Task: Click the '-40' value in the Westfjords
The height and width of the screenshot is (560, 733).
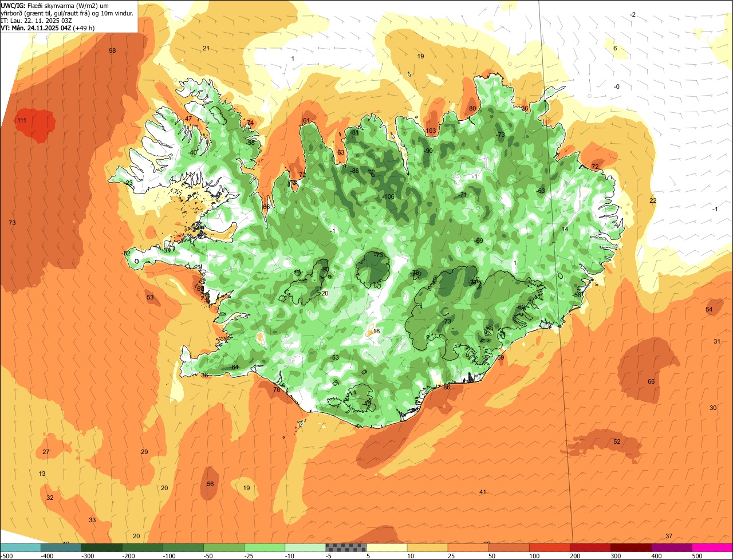Action: 192,152
